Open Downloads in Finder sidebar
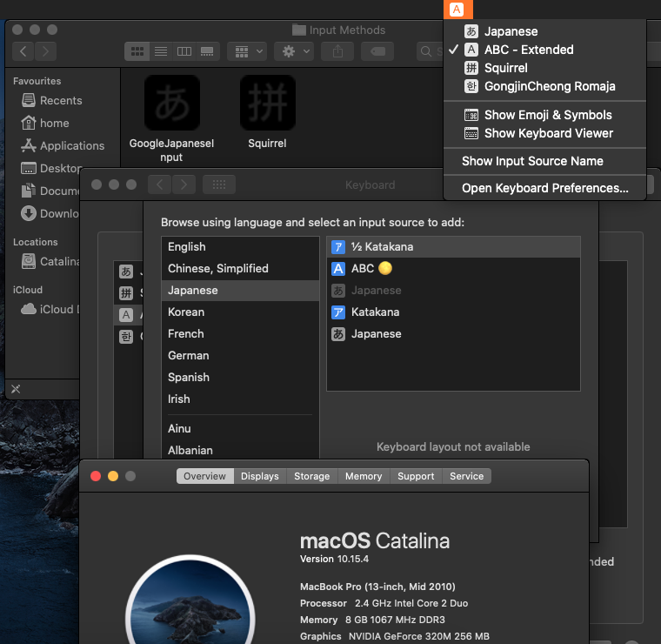 [x=50, y=214]
